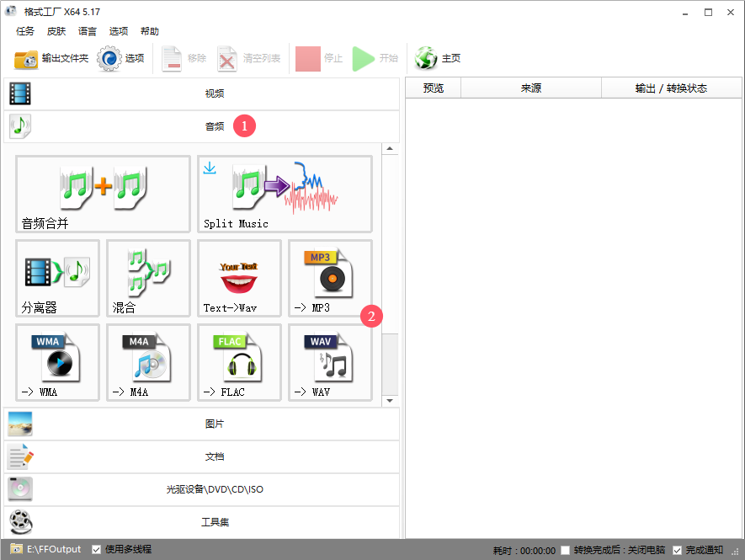Open the 分离器 splitter tool
This screenshot has height=560, width=745.
tap(57, 278)
